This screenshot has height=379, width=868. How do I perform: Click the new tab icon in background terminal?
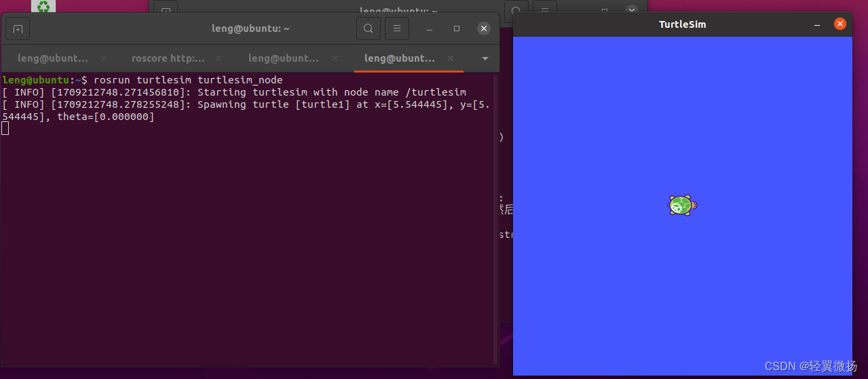166,9
